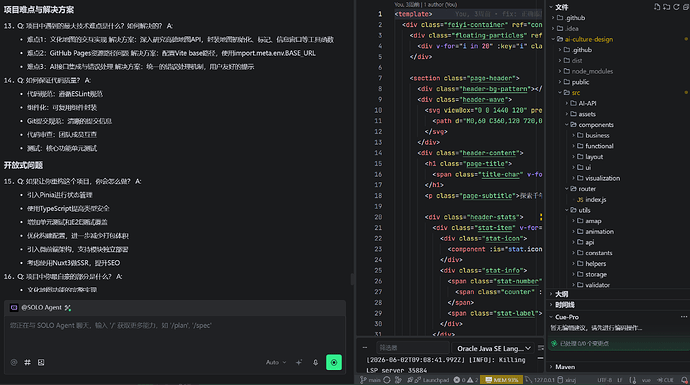Image resolution: width=690 pixels, height=385 pixels.
Task: Collapse the utils folder
Action: [x=618, y=210]
